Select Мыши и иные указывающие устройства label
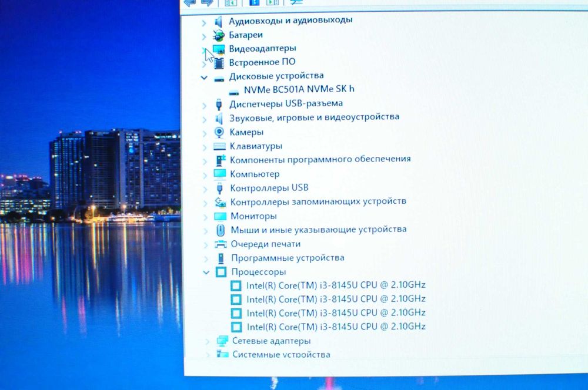Image resolution: width=588 pixels, height=390 pixels. coord(319,229)
